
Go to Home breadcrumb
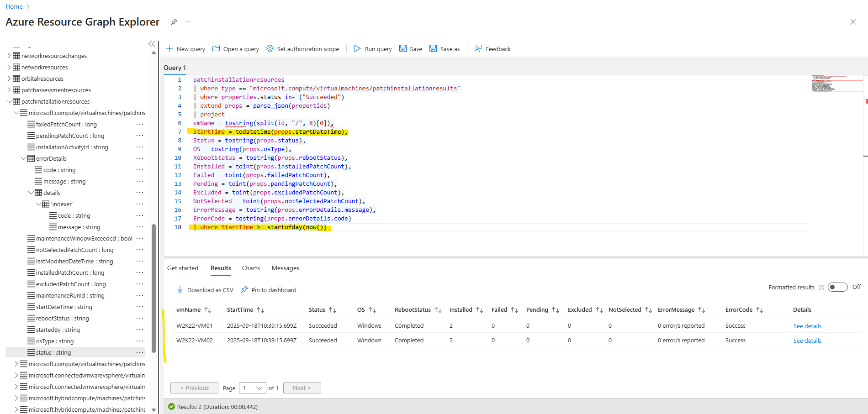pyautogui.click(x=14, y=6)
